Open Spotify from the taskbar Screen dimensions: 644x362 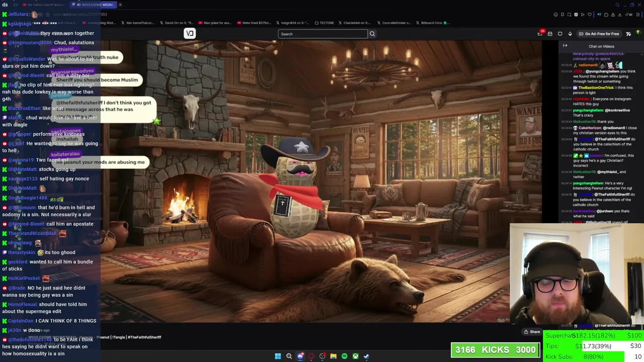[x=345, y=356]
